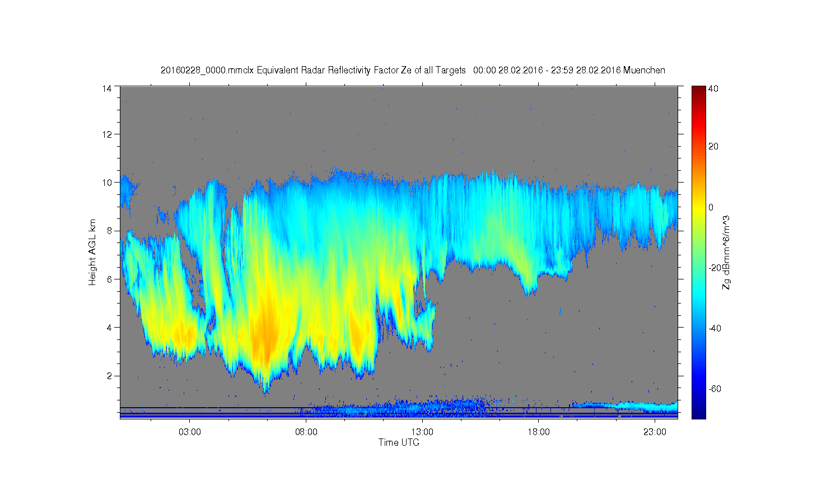Click the 'Height AGL km' y-axis label
Image resolution: width=840 pixels, height=504 pixels.
click(x=92, y=252)
